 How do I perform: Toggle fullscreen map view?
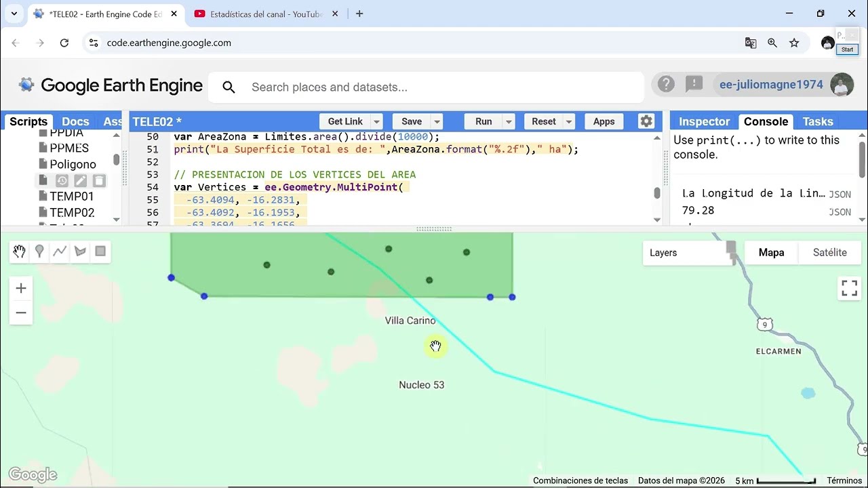(850, 288)
